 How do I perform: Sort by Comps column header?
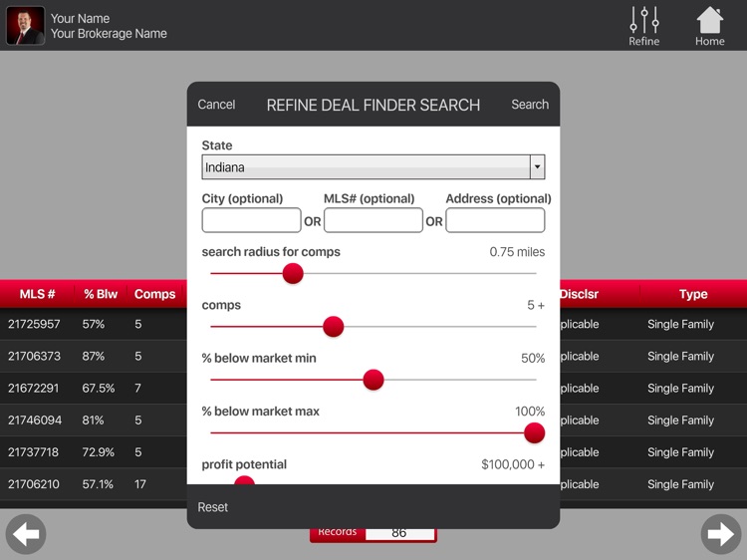(154, 294)
